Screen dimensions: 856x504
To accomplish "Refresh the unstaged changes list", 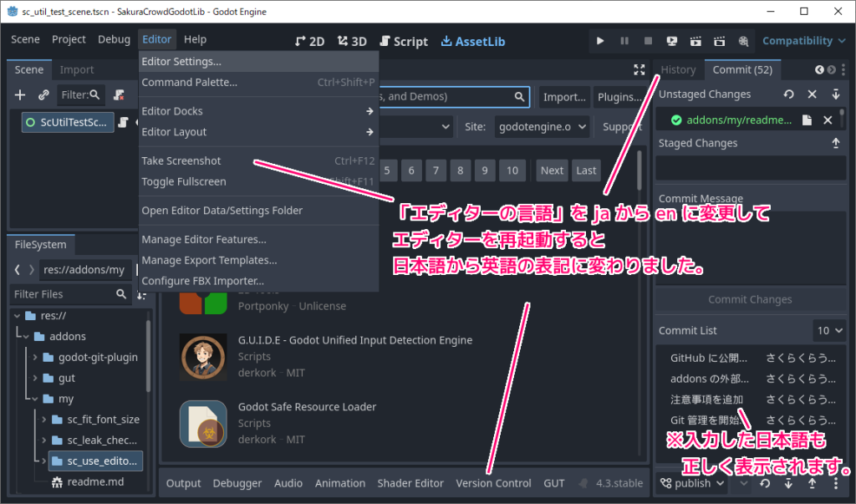I will pos(788,94).
